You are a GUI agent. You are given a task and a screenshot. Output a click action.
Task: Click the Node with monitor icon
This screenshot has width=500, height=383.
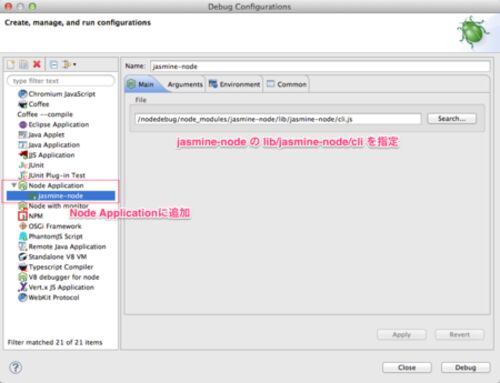(x=23, y=206)
